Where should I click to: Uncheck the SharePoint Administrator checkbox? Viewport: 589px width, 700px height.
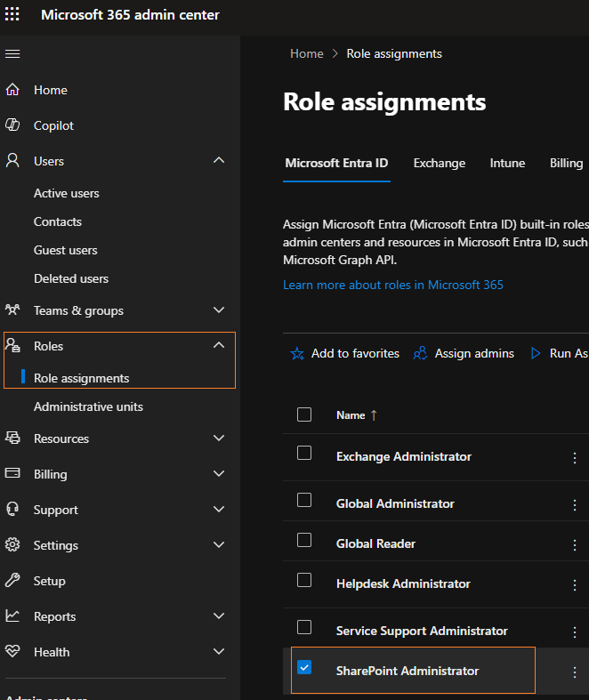point(304,667)
